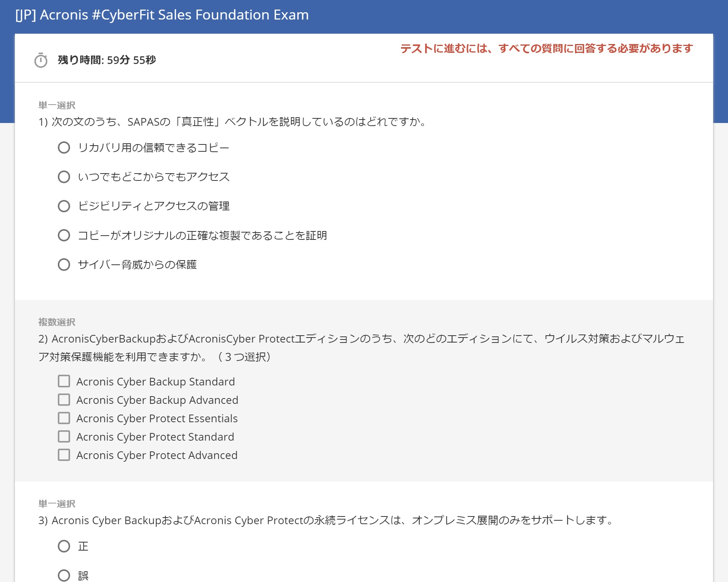This screenshot has height=582, width=728.
Task: Pick コピーがオリジナルの正確な複製であることを証明 answer
Action: [64, 235]
